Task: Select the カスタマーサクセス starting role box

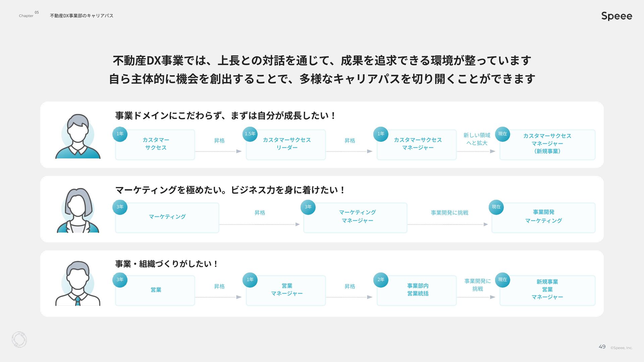Action: click(155, 145)
